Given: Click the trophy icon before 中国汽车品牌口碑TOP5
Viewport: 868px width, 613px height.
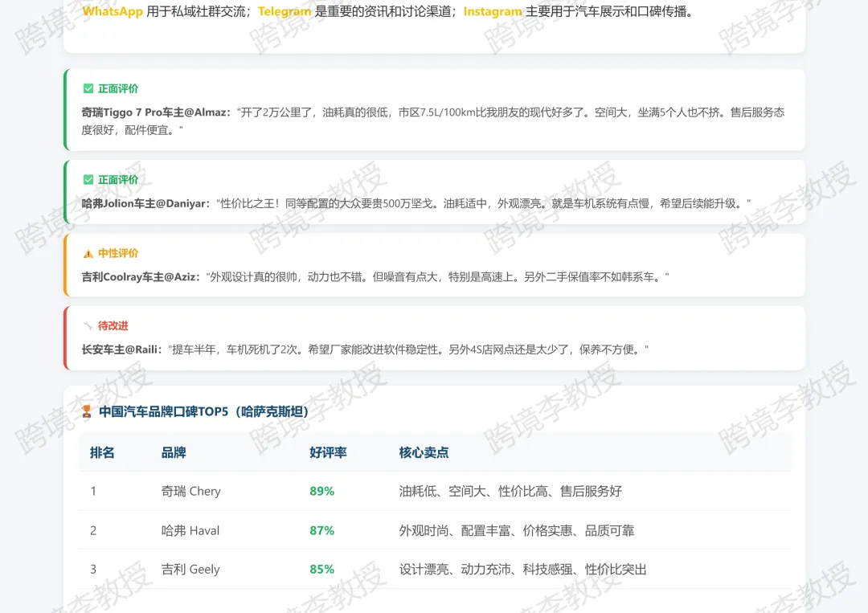Looking at the screenshot, I should pyautogui.click(x=86, y=411).
